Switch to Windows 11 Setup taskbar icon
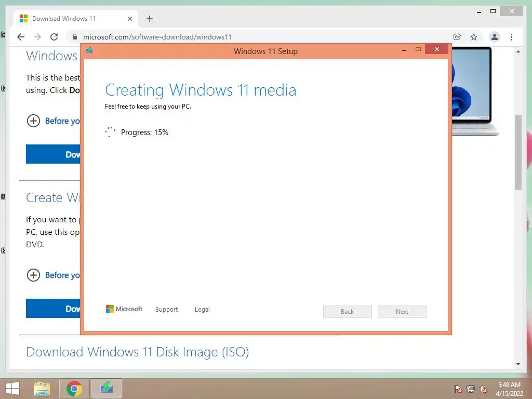The height and width of the screenshot is (399, 532). coord(107,389)
